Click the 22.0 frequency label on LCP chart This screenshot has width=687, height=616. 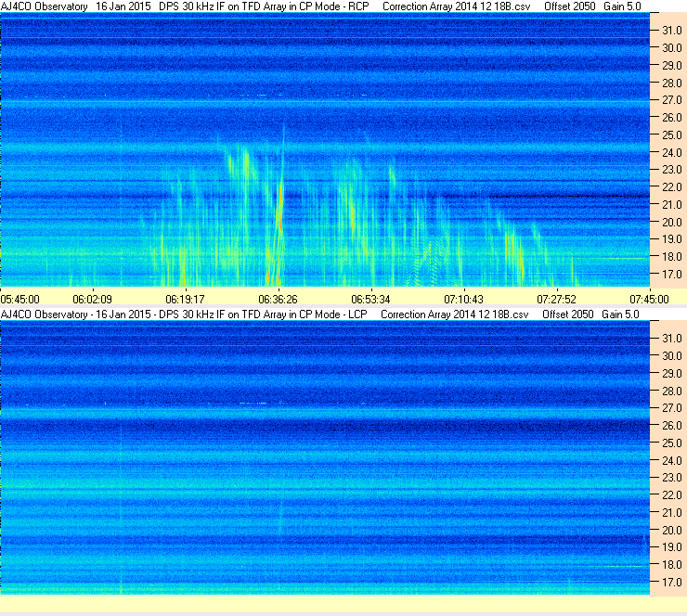tap(672, 495)
